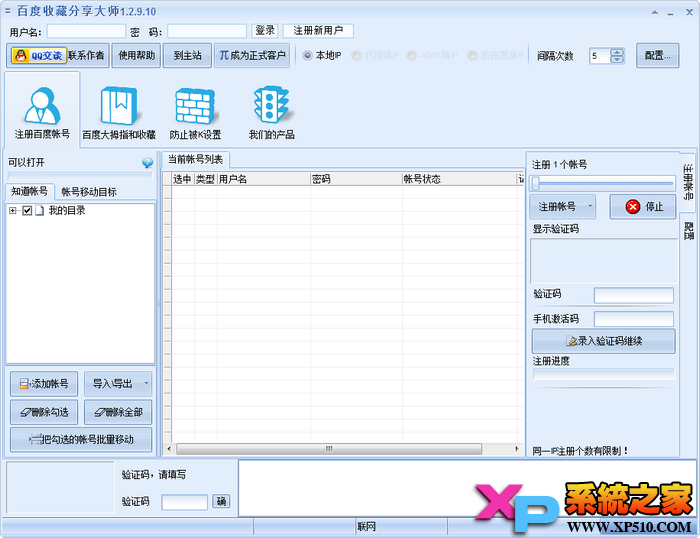Click the 手机激活码 input field
The image size is (700, 538).
tap(633, 319)
